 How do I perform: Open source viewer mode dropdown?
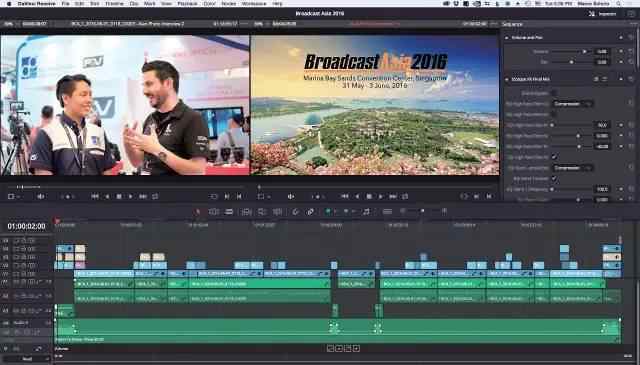(13, 197)
